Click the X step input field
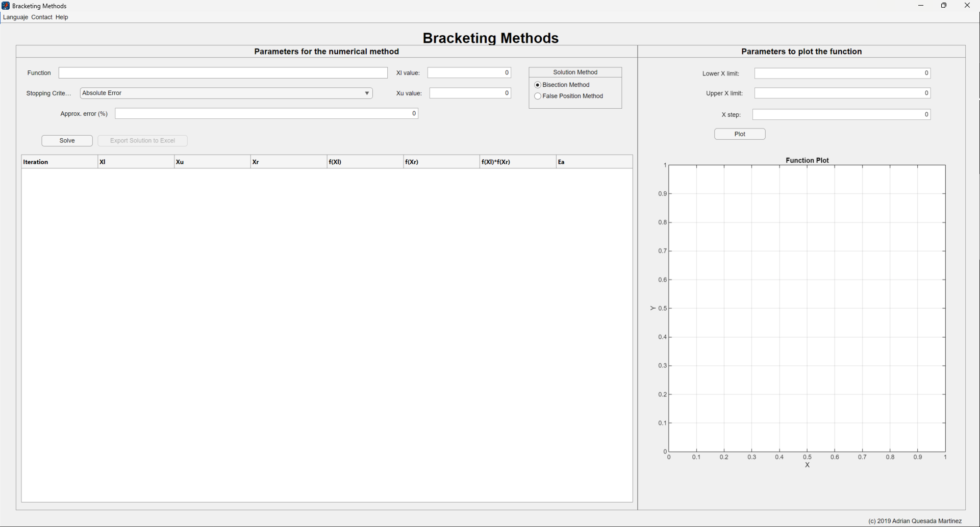This screenshot has height=527, width=980. coord(842,115)
